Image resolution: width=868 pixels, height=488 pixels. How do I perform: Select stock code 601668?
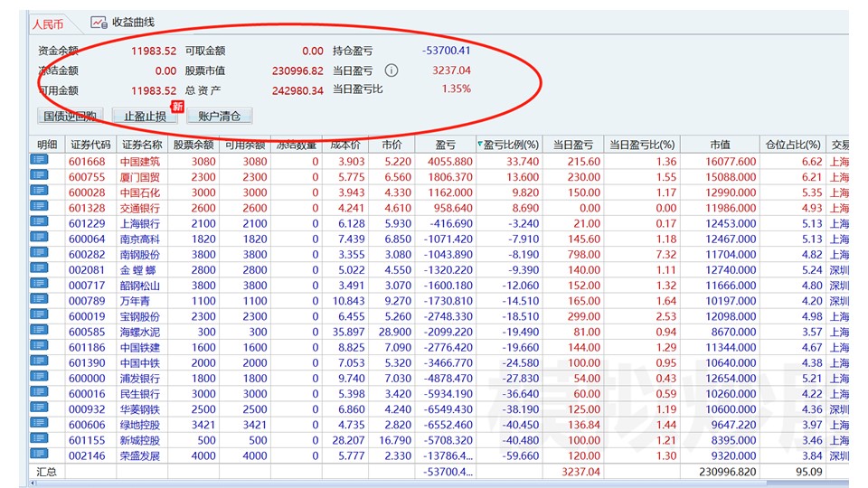(87, 162)
